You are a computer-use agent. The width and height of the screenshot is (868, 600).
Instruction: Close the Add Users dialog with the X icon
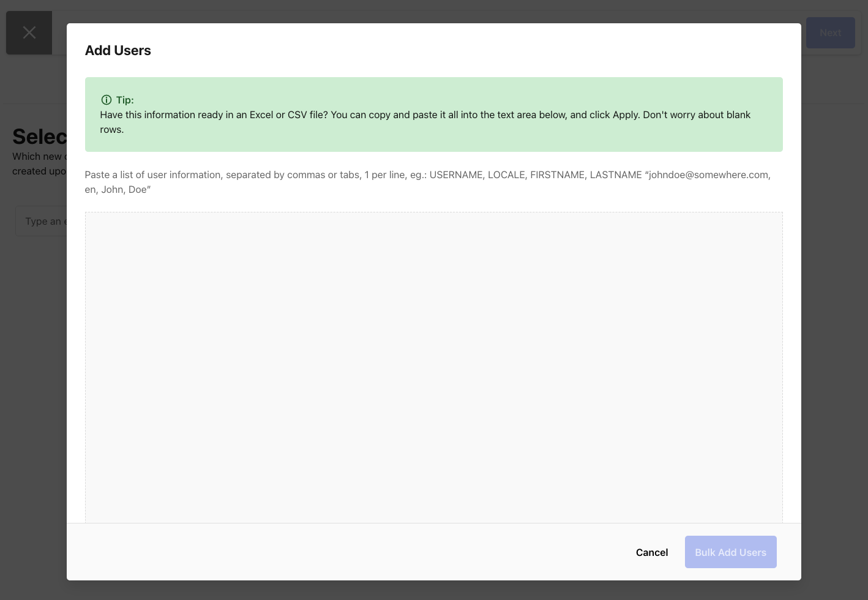point(29,32)
